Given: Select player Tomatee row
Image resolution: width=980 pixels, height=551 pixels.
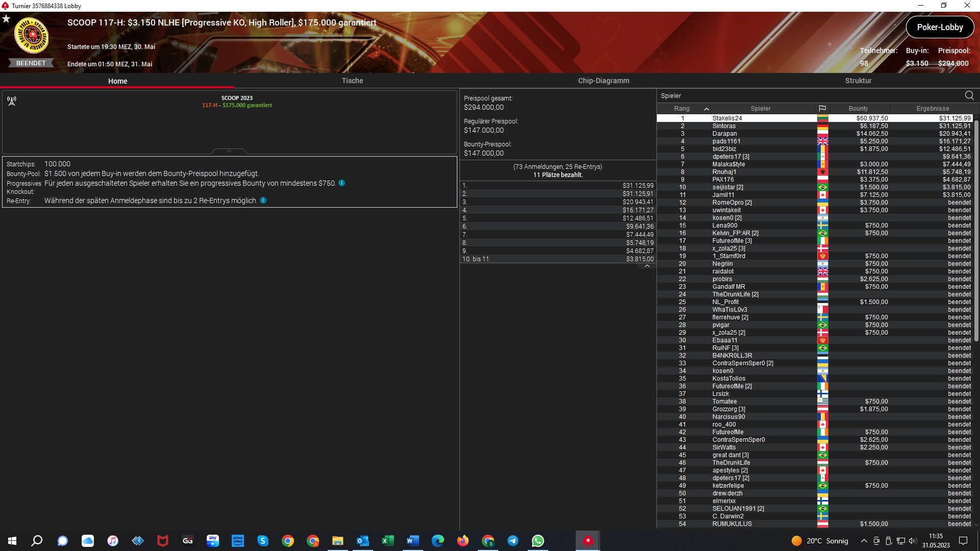Looking at the screenshot, I should point(815,402).
